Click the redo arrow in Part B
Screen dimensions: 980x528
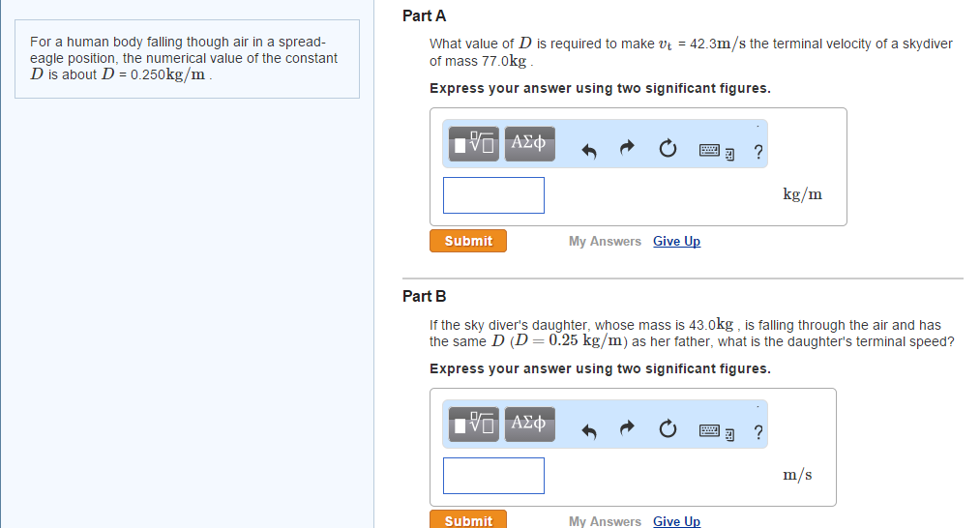[x=626, y=430]
